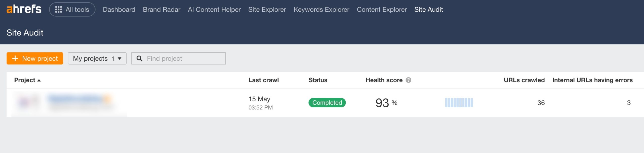Open Brand Radar

point(162,10)
